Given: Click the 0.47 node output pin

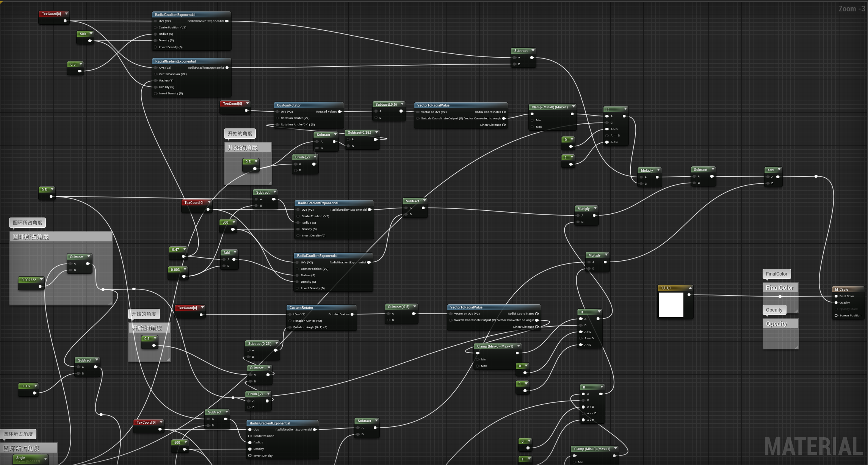Looking at the screenshot, I should 183,257.
